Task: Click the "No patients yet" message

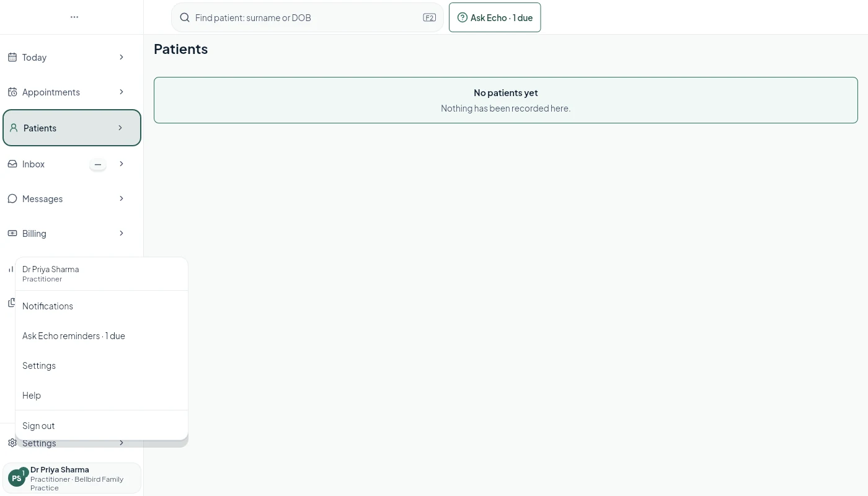Action: 506,93
